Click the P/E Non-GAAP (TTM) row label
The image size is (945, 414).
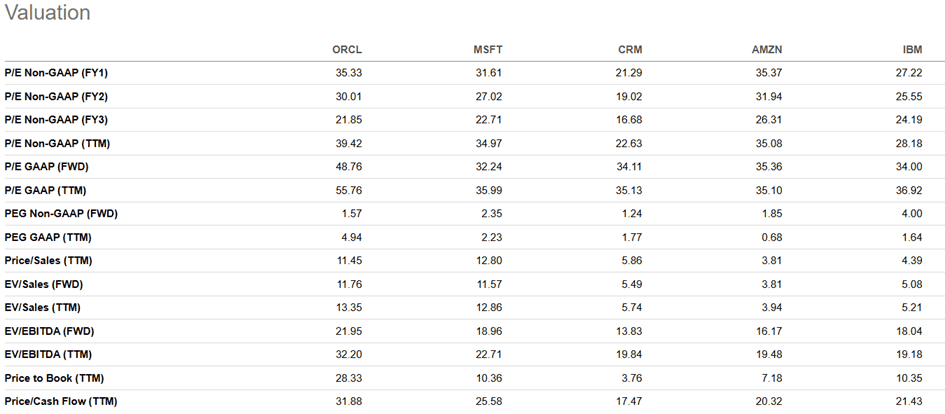pyautogui.click(x=56, y=143)
